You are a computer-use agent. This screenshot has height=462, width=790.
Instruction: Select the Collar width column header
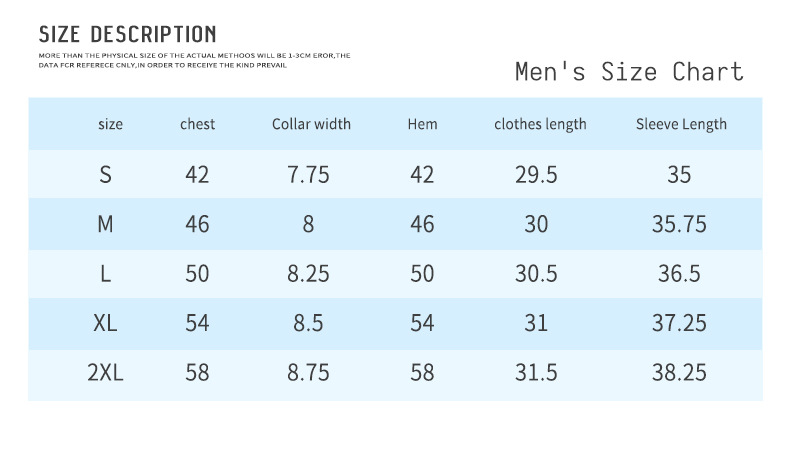coord(311,125)
